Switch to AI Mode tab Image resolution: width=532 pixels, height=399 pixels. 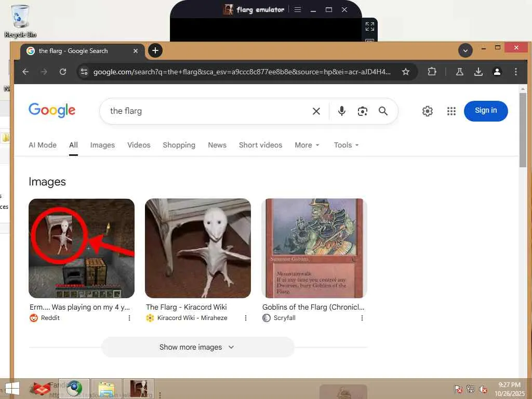tap(43, 145)
